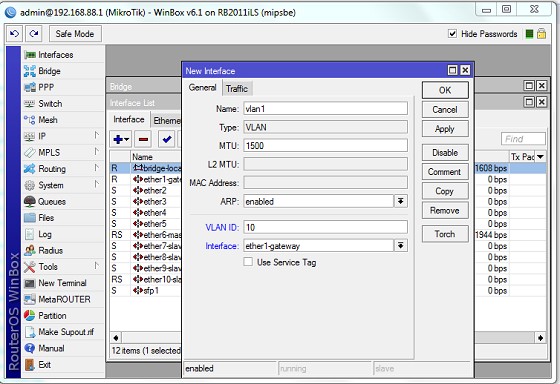Select the sfp1 row
This screenshot has width=560, height=384.
(146, 290)
